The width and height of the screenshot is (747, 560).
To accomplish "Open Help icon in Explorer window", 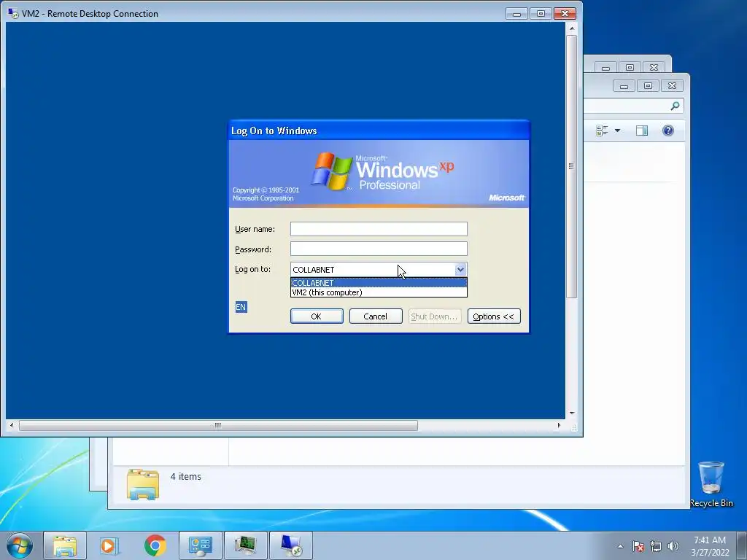I will click(668, 131).
